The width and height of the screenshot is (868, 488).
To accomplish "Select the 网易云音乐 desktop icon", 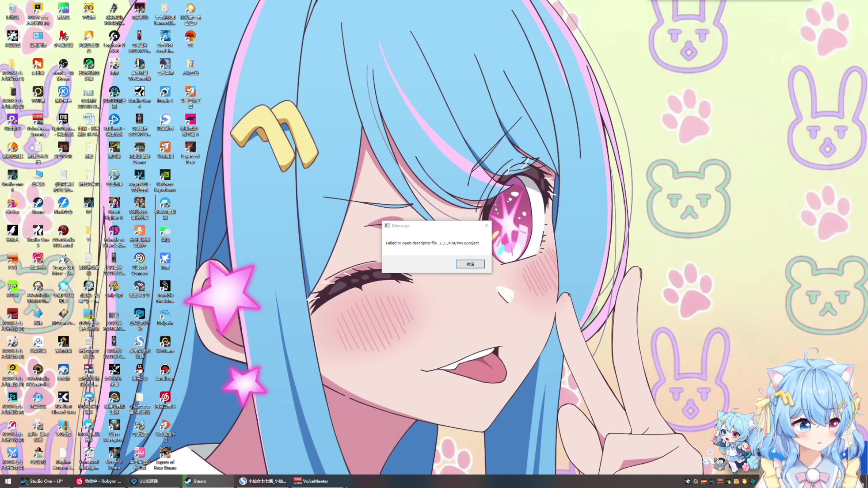I will [x=165, y=400].
